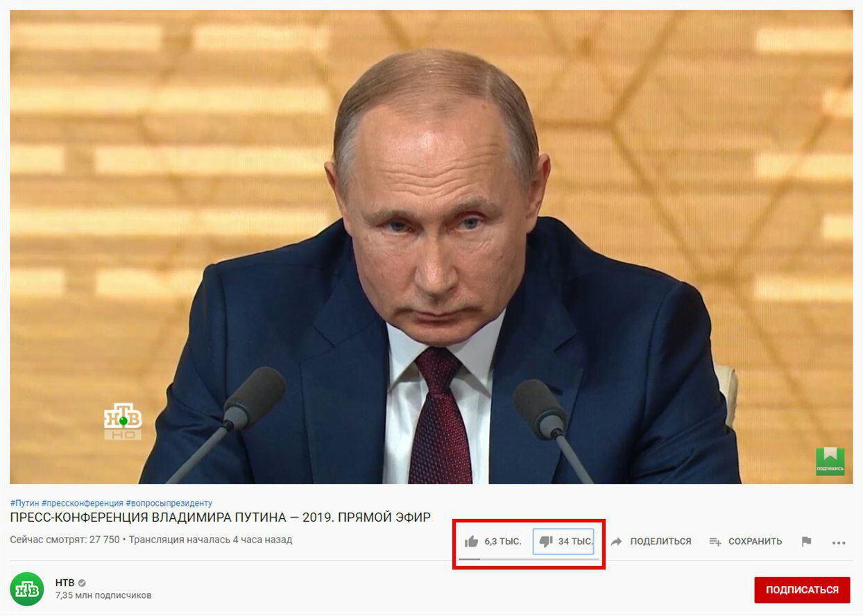Image resolution: width=863 pixels, height=616 pixels.
Task: Click the save-to-playlist icon
Action: click(715, 542)
